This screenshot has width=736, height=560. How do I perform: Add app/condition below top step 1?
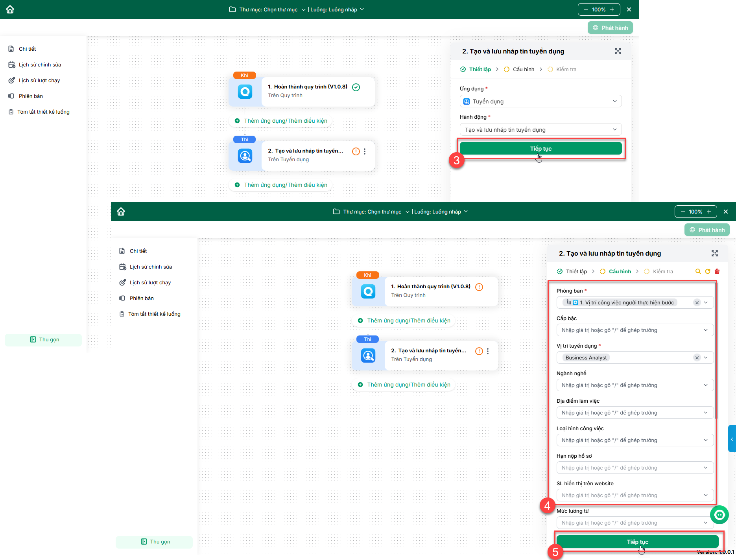[281, 121]
